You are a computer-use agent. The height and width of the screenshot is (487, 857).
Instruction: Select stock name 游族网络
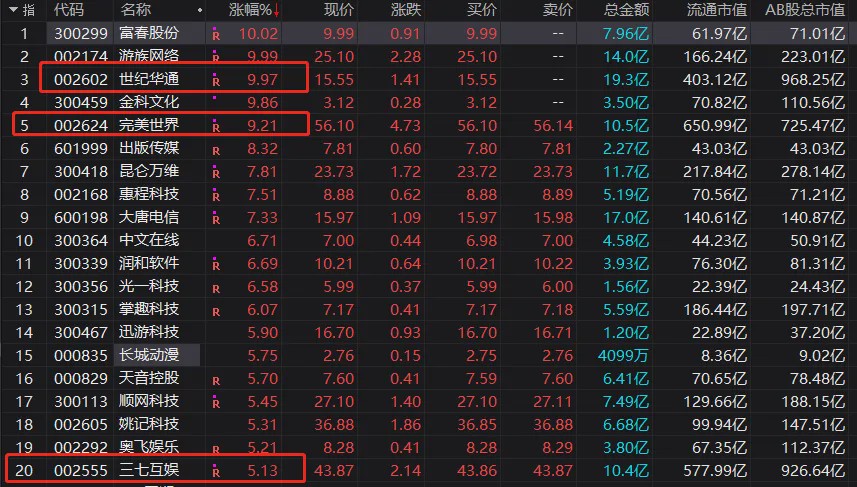tap(149, 56)
